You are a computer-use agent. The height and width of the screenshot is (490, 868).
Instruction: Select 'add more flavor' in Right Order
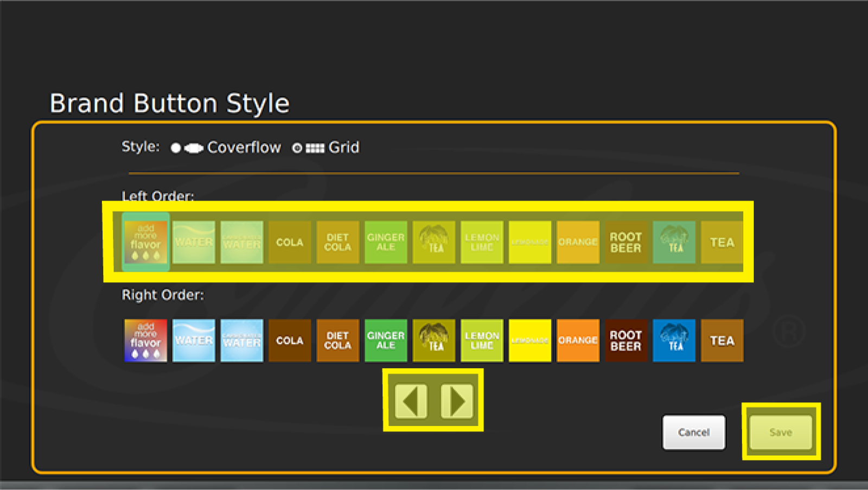146,340
